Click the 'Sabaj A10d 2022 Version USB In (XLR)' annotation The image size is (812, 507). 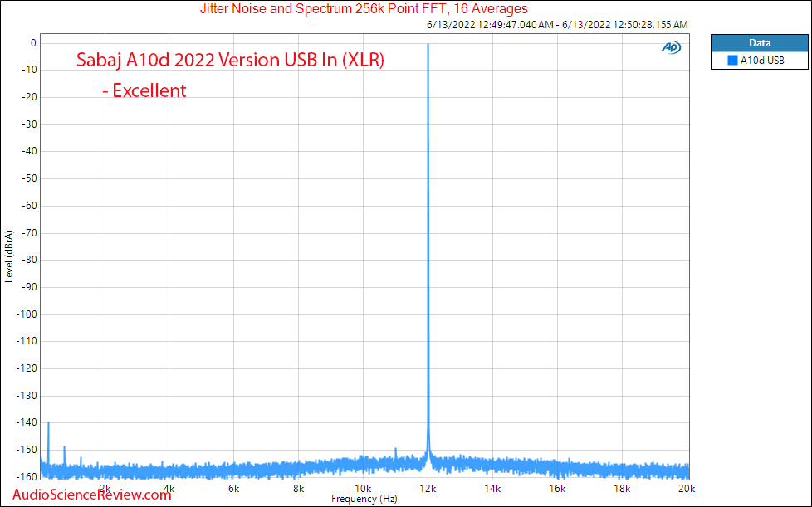(230, 60)
